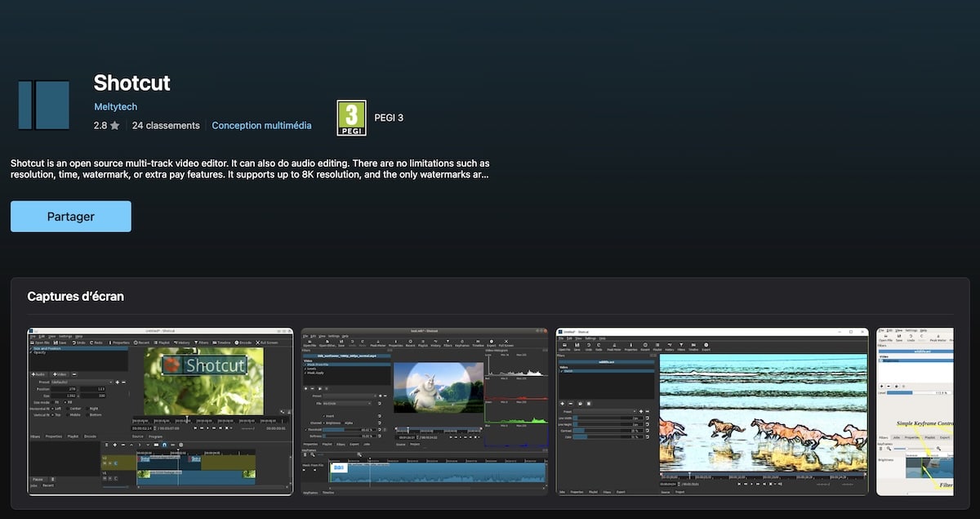
Task: Click the Captures d'écran section heading
Action: (75, 296)
